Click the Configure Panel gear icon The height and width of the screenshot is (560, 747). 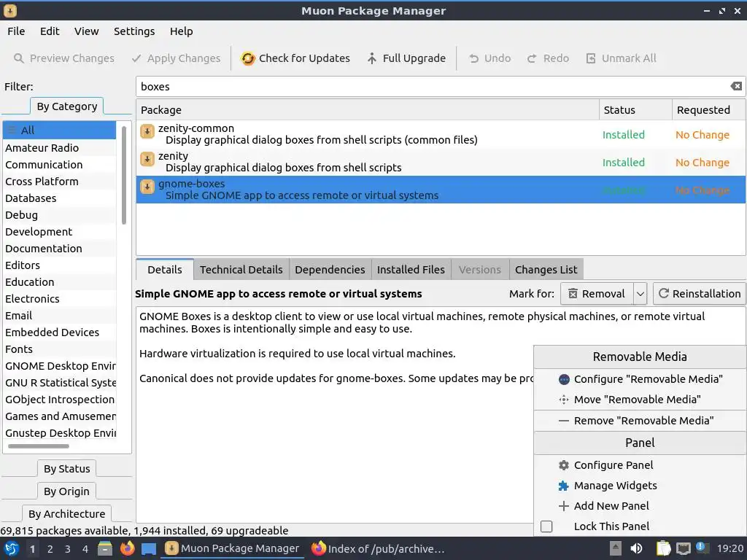pos(564,465)
